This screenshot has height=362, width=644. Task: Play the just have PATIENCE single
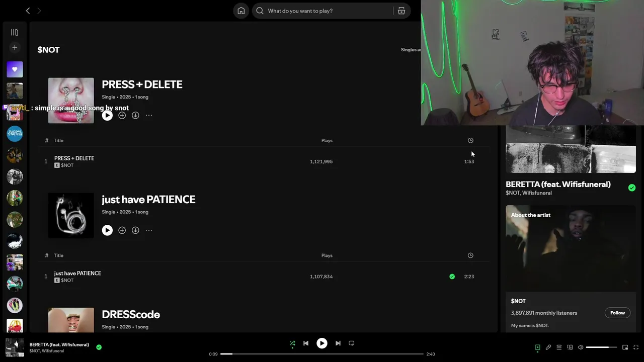[x=107, y=230]
